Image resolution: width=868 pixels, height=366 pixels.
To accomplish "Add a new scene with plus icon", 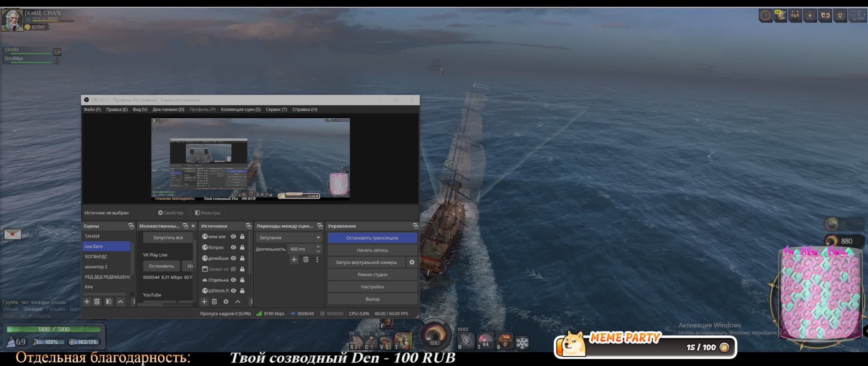I will 87,302.
